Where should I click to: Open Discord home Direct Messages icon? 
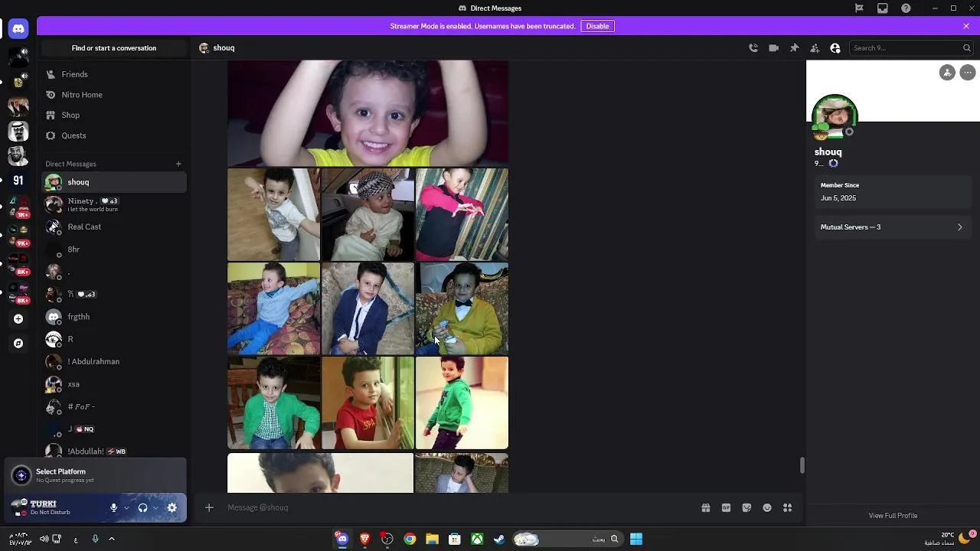(18, 28)
